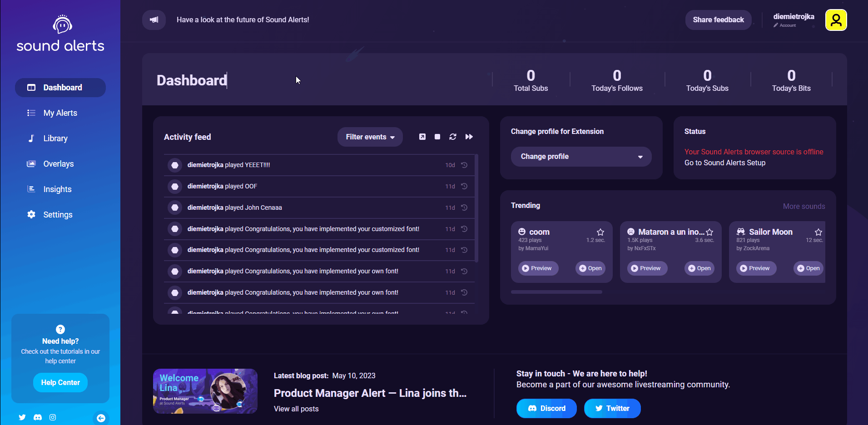
Task: Favorite the Mataron a un ino sound
Action: coord(709,232)
